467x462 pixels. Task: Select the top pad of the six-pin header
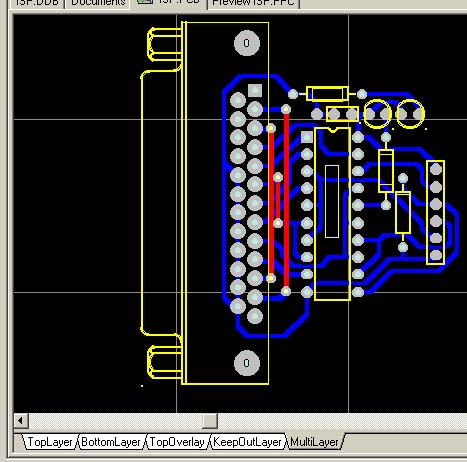pyautogui.click(x=436, y=169)
